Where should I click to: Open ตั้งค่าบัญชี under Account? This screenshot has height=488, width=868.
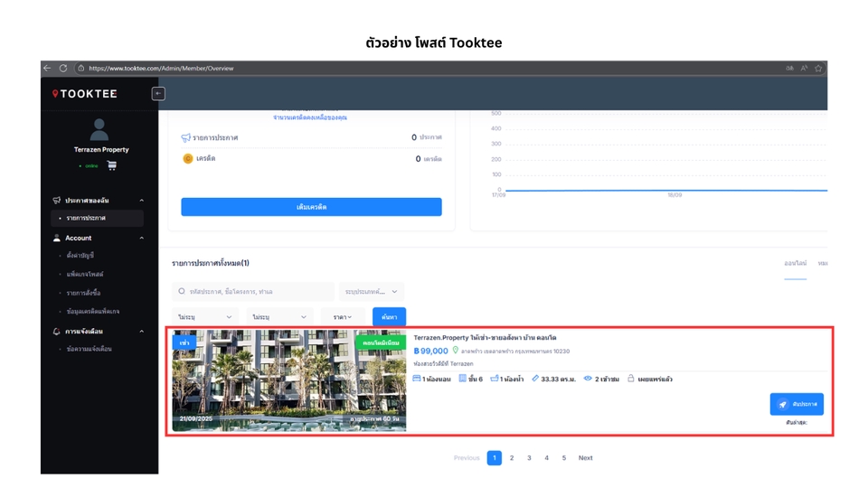click(80, 256)
